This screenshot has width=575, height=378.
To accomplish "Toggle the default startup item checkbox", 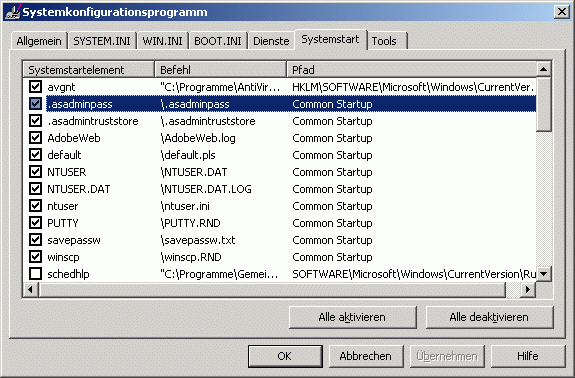I will [35, 155].
